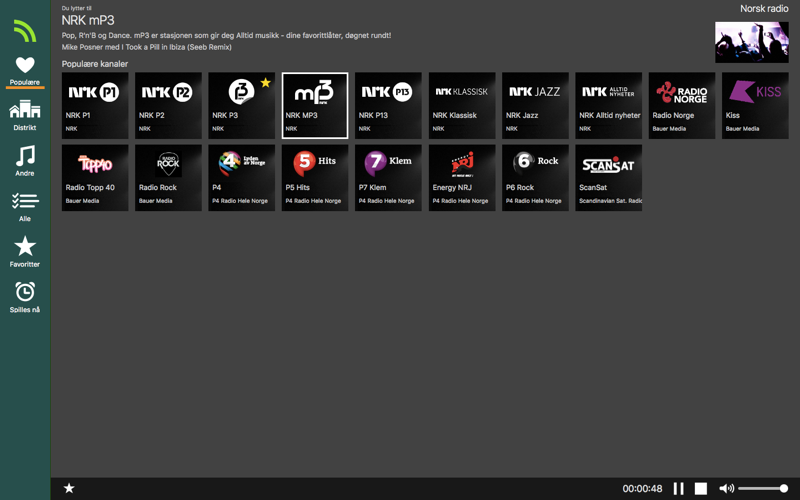
Task: Click the station description starting Pop, R'n'B
Action: [x=227, y=36]
